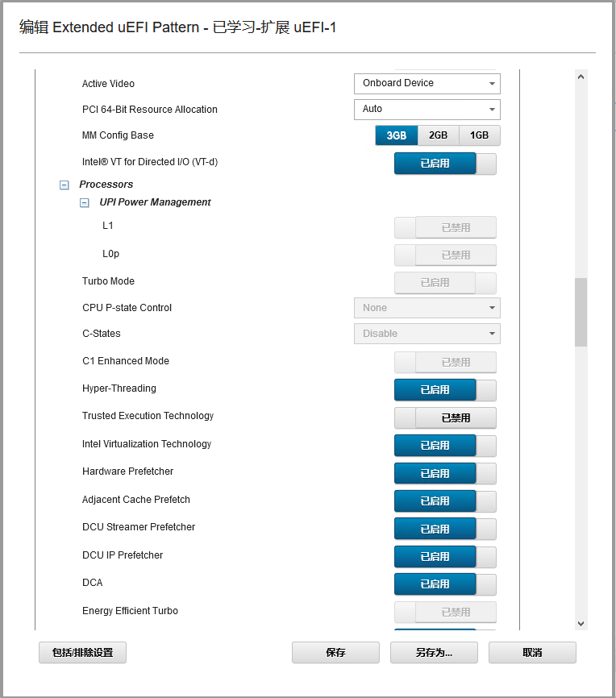Open PCI 64-Bit Resource Allocation dropdown
Viewport: 616px width, 698px height.
pyautogui.click(x=427, y=110)
